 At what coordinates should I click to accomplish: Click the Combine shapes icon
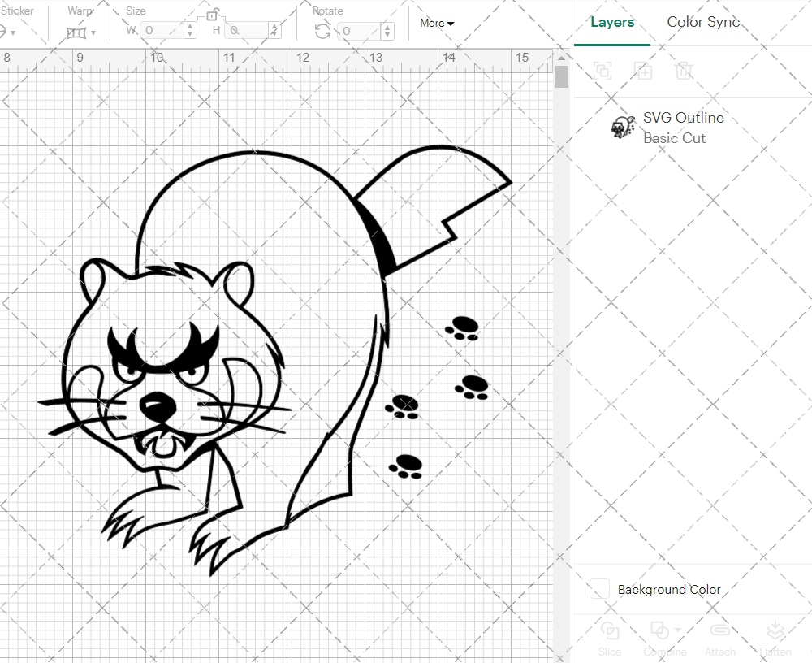pyautogui.click(x=659, y=631)
